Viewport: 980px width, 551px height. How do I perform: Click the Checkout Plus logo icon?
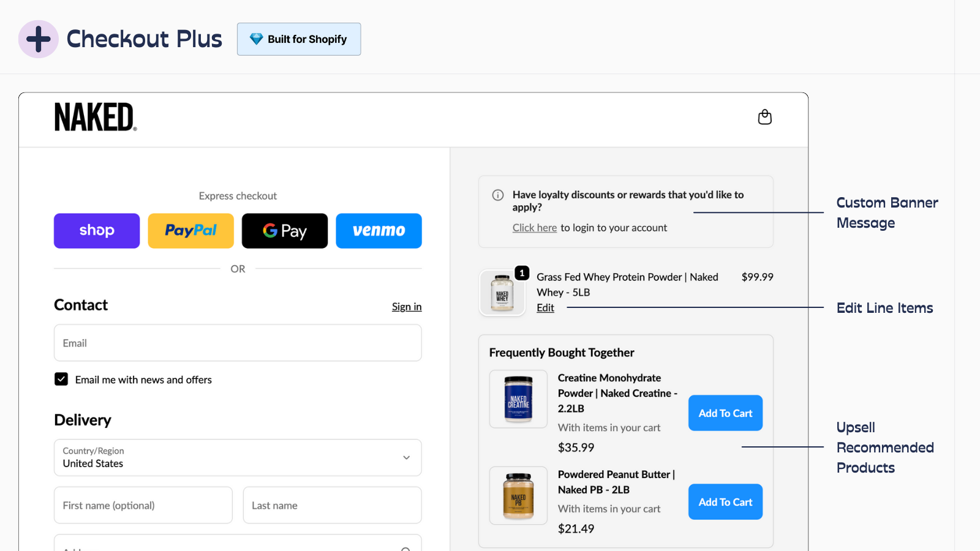[39, 39]
